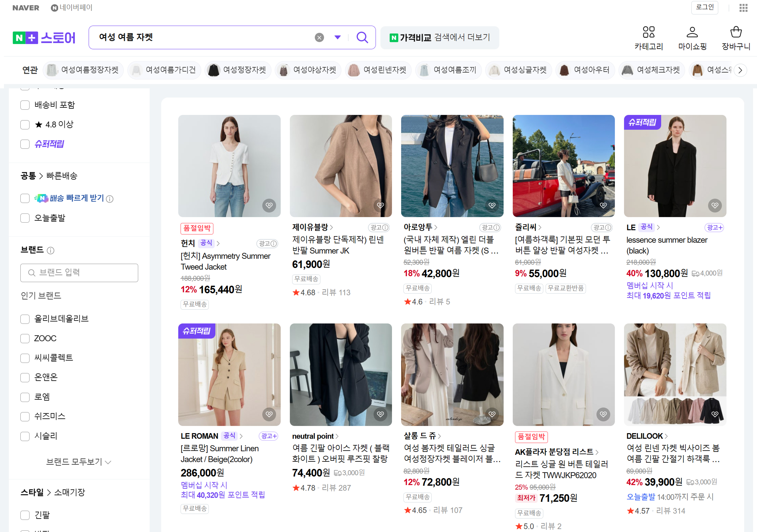This screenshot has height=532, width=757.
Task: Open 제이유블랑 store link
Action: (x=312, y=227)
